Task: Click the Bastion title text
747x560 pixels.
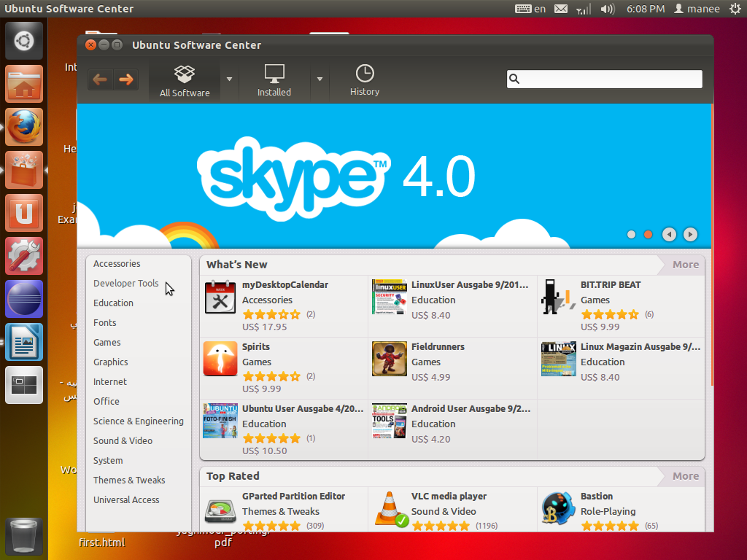Action: point(597,496)
